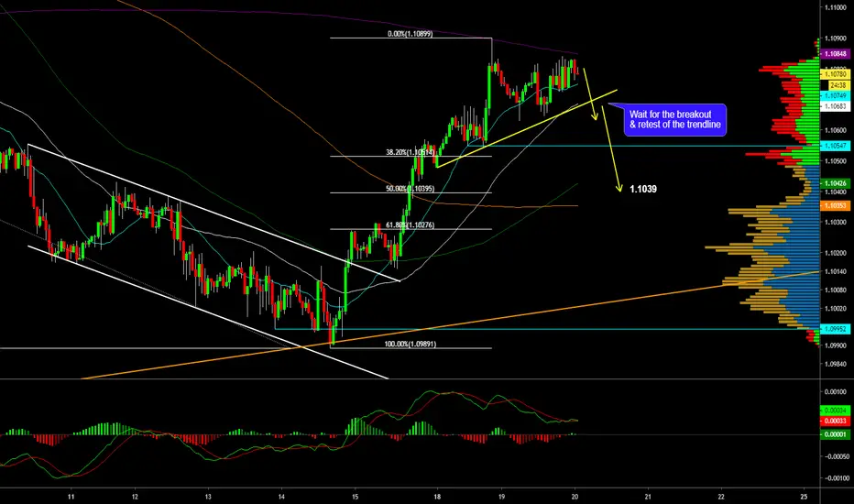Select the 61.80%(1.10276) Fibonacci label
The width and height of the screenshot is (854, 504).
click(x=411, y=225)
